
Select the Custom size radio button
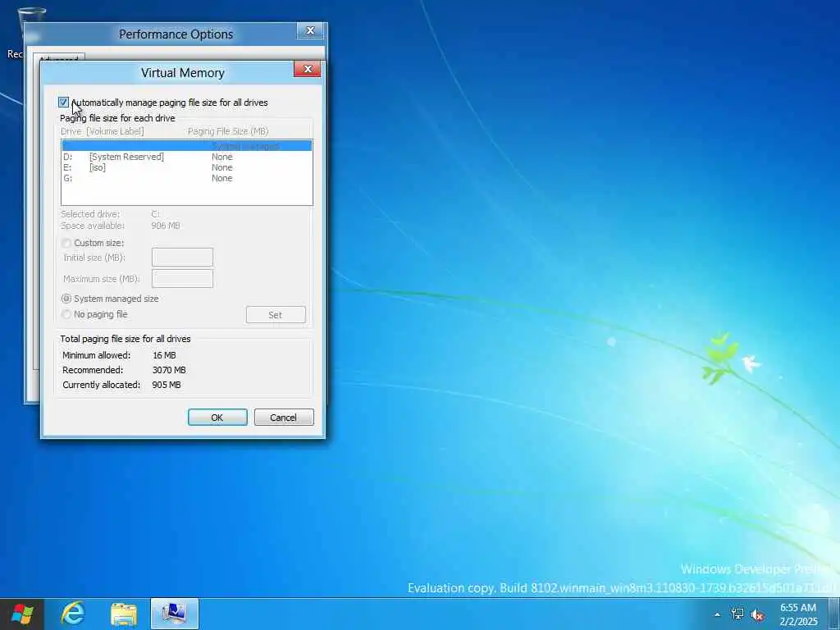[66, 243]
